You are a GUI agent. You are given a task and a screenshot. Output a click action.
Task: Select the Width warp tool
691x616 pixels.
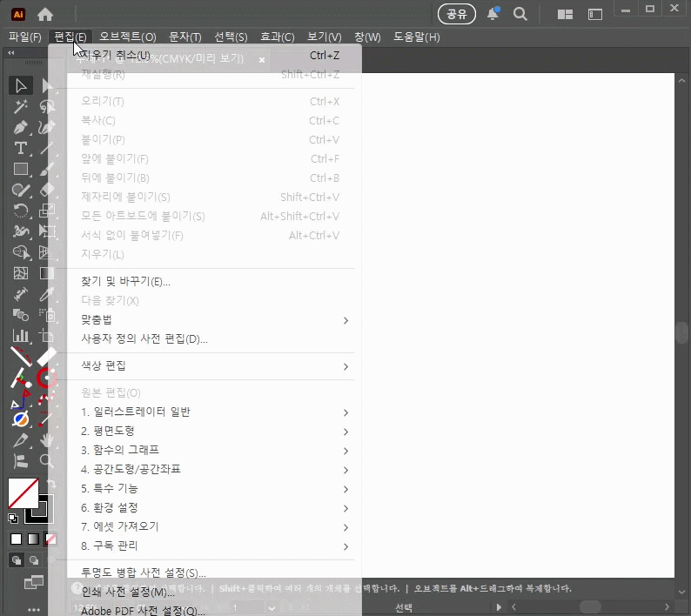[21, 231]
